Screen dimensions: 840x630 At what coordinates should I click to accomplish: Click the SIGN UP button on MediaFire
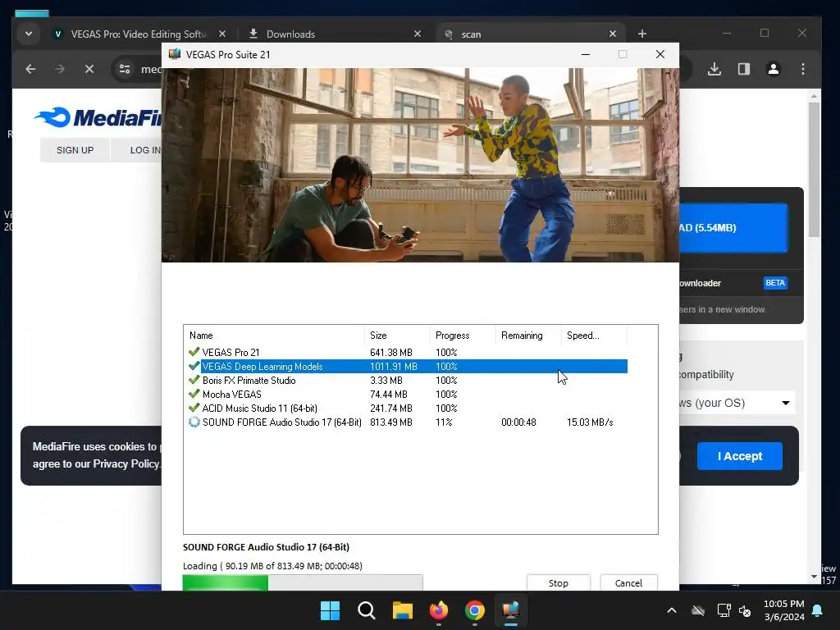click(x=75, y=150)
